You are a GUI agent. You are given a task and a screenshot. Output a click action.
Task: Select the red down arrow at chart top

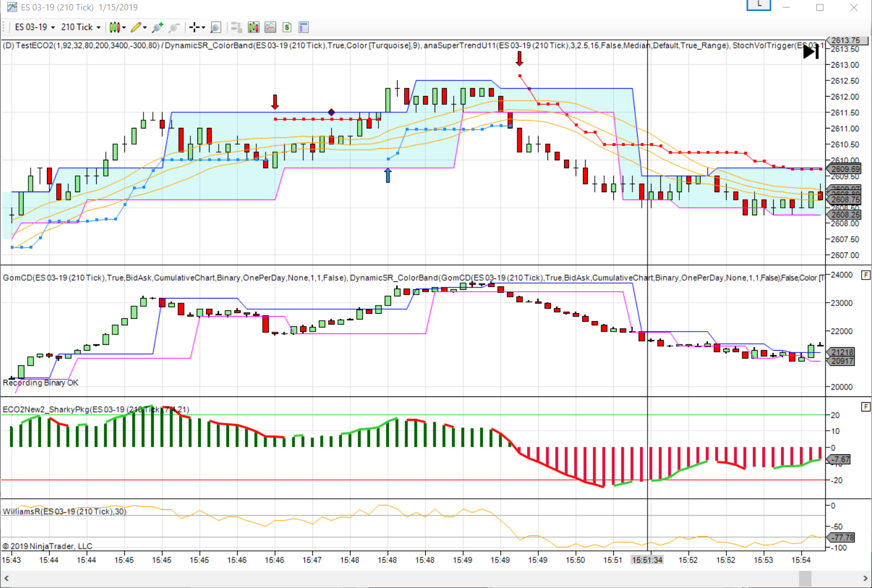click(x=520, y=58)
